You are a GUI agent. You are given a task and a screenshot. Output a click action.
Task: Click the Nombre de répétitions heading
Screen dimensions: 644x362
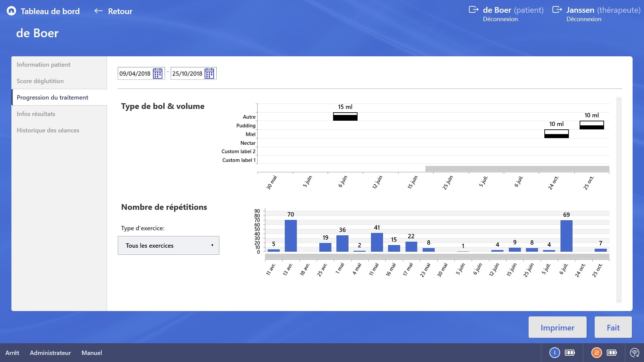click(x=164, y=207)
